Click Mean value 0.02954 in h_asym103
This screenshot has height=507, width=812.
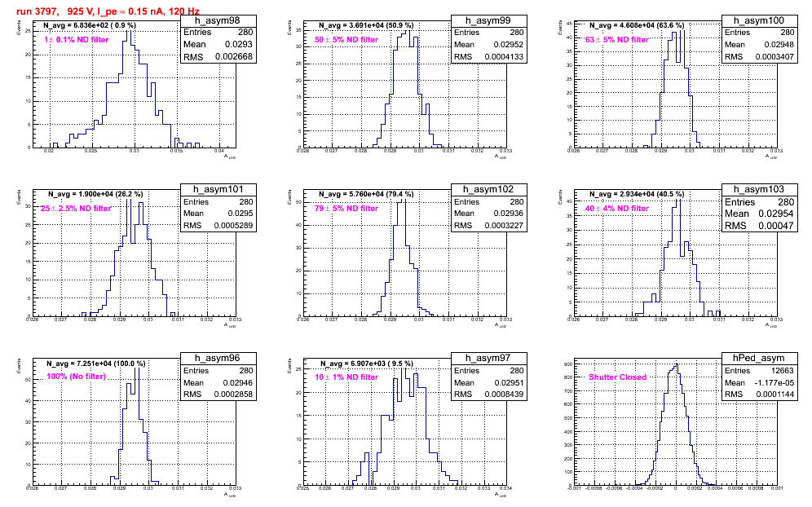tap(776, 214)
